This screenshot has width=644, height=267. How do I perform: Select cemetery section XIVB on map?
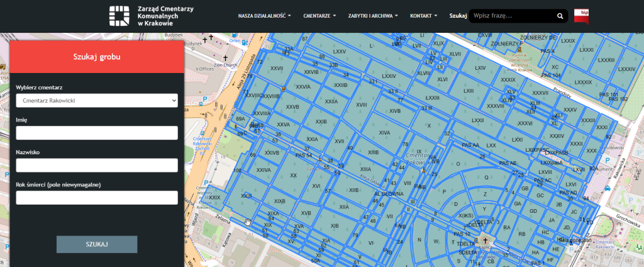pyautogui.click(x=395, y=111)
